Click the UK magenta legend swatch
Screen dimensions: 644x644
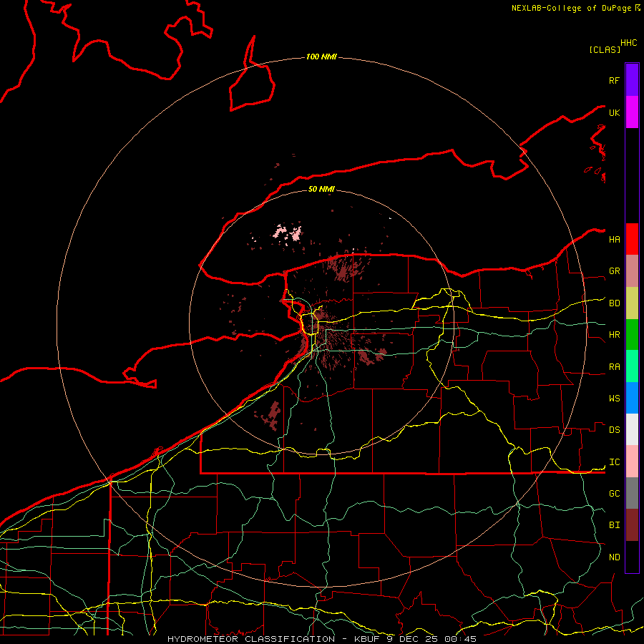632,112
